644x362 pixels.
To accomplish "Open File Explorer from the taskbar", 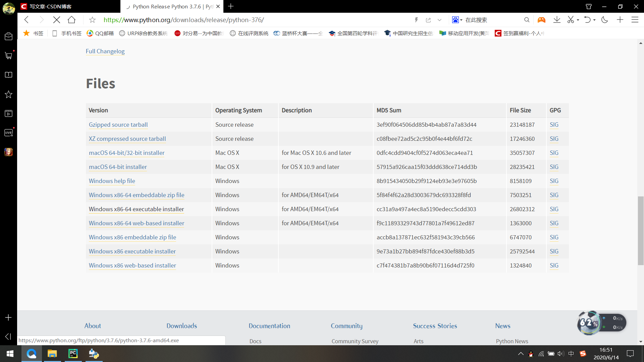I will pos(52,354).
